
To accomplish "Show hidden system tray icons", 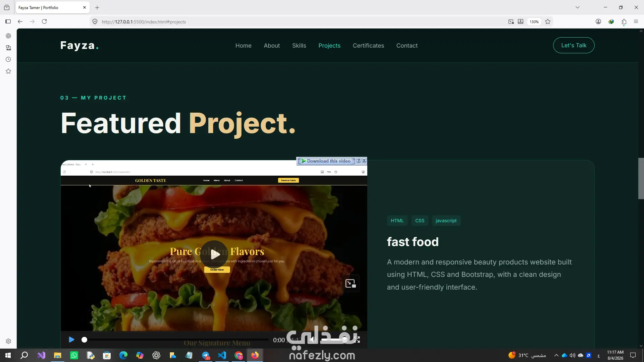I will coord(556,355).
